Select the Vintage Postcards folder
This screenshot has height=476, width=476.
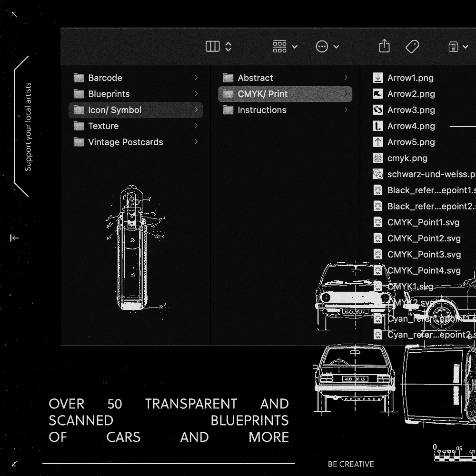(125, 142)
